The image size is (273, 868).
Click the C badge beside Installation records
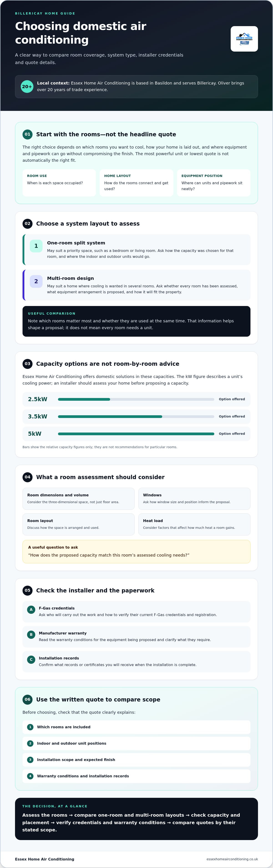pos(31,659)
